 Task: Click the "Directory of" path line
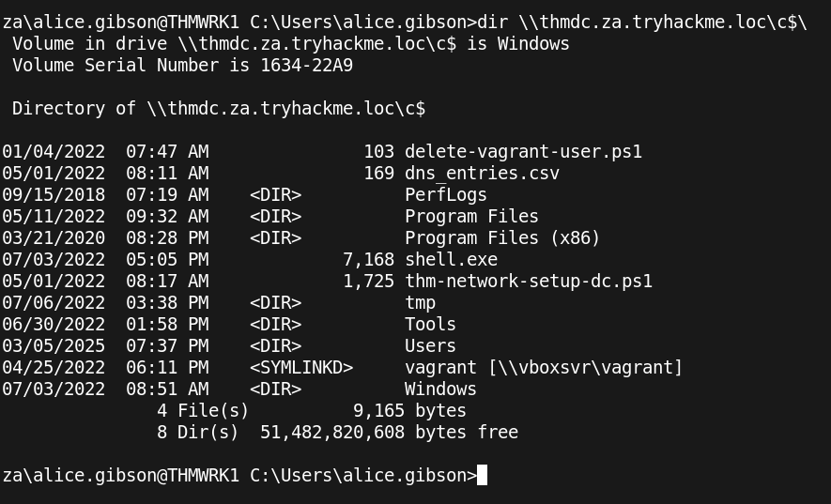pyautogui.click(x=219, y=109)
